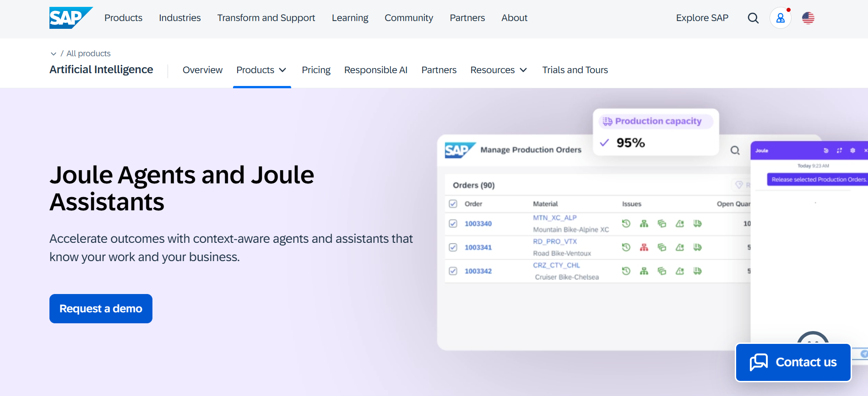Open the About top menu
The image size is (868, 396).
[x=514, y=18]
